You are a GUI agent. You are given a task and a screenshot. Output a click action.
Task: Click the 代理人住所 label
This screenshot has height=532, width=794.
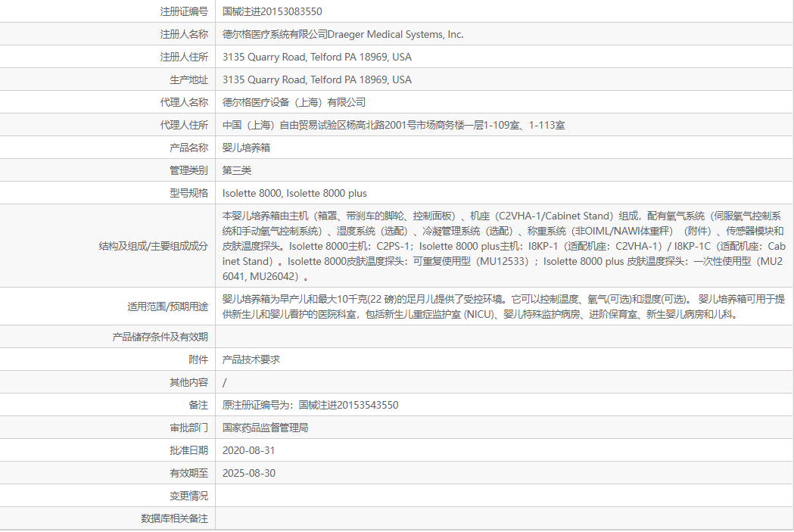(x=184, y=125)
